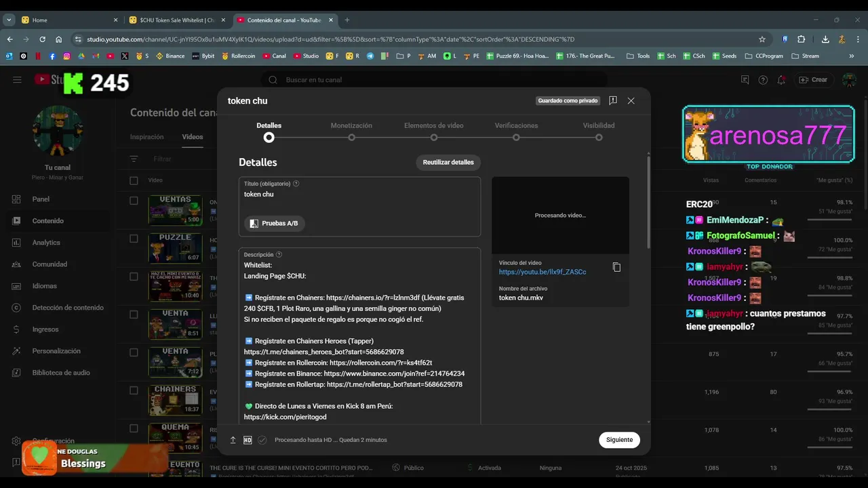Reload the page with browser refresh icon

(42, 39)
